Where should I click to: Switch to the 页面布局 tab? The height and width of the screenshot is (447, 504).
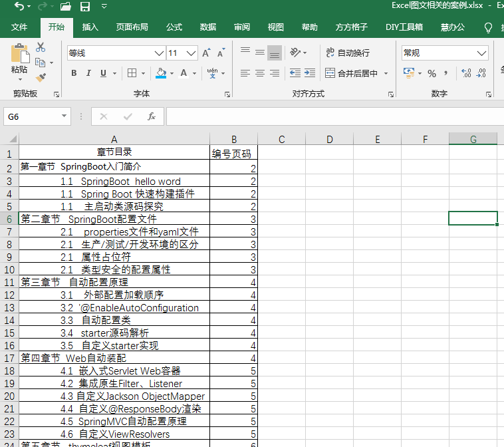coord(132,27)
